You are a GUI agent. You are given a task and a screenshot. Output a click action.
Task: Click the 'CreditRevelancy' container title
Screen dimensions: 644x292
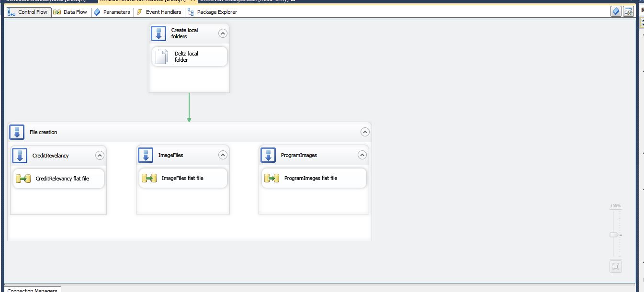[x=50, y=156]
